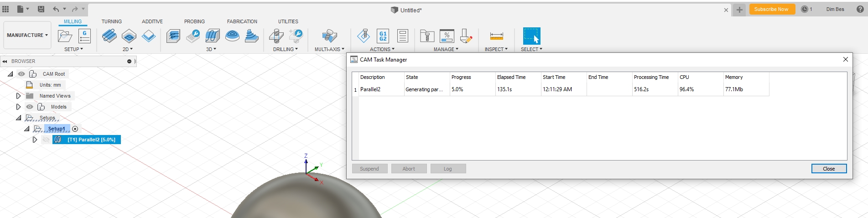
Task: Click the Template Library icon in Manage
Action: click(x=466, y=36)
